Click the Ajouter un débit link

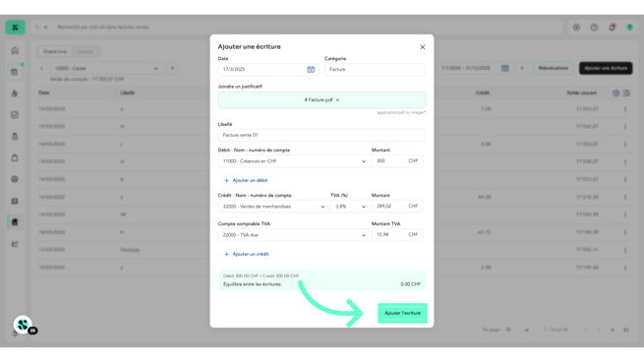(246, 180)
